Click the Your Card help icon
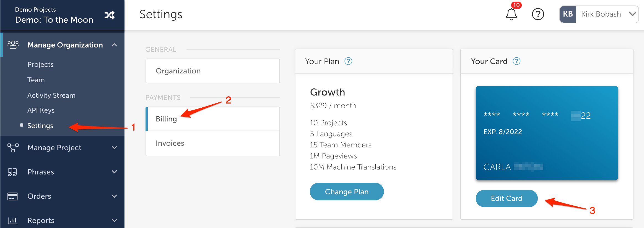Viewport: 644px width, 228px height. 516,61
